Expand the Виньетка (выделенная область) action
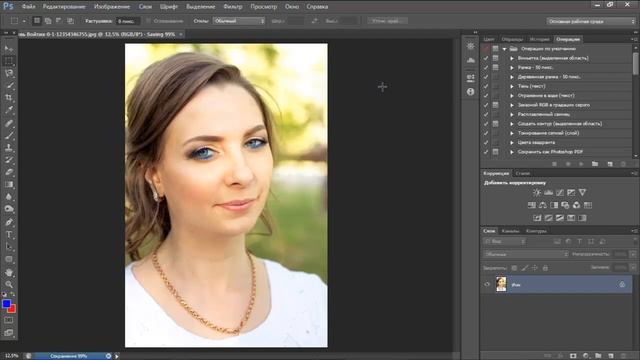The image size is (640, 360). tap(512, 58)
